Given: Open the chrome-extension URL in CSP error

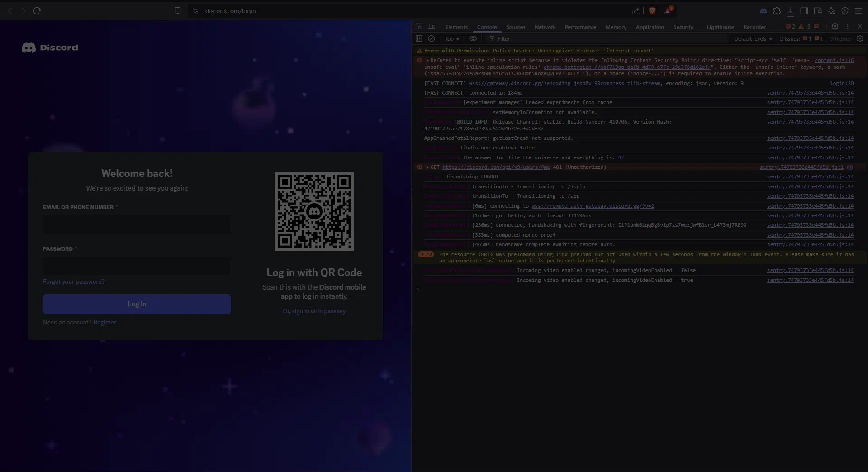Looking at the screenshot, I should pyautogui.click(x=627, y=67).
